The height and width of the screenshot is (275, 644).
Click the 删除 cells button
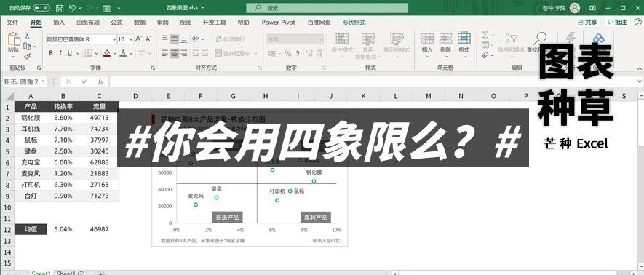point(445,45)
